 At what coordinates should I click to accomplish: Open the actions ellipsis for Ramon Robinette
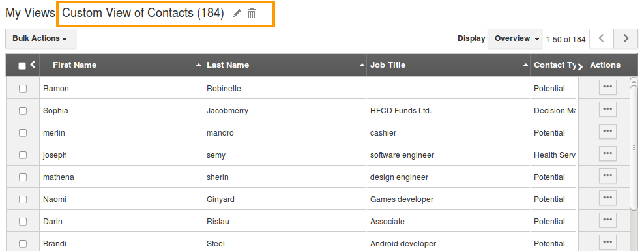608,87
